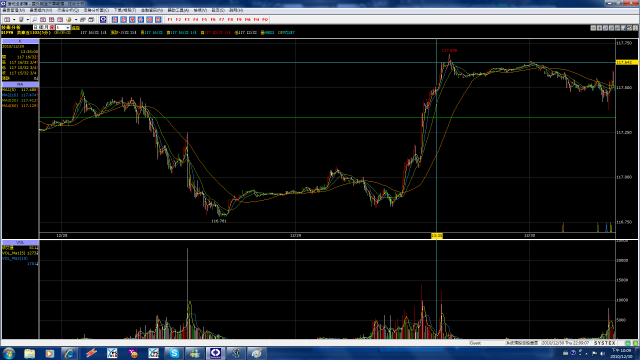Click the third chart-view icon at top right
Image resolution: width=640 pixels, height=360 pixels.
click(x=605, y=28)
